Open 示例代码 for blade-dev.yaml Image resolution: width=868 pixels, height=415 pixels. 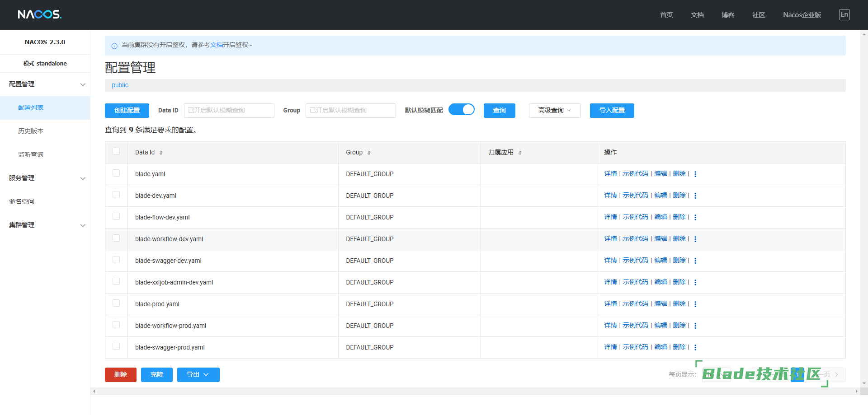coord(635,196)
